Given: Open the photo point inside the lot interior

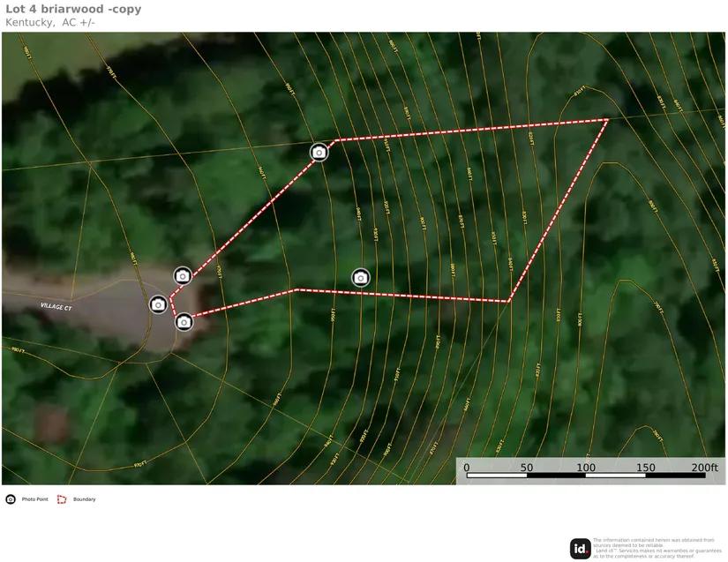Looking at the screenshot, I should [360, 278].
